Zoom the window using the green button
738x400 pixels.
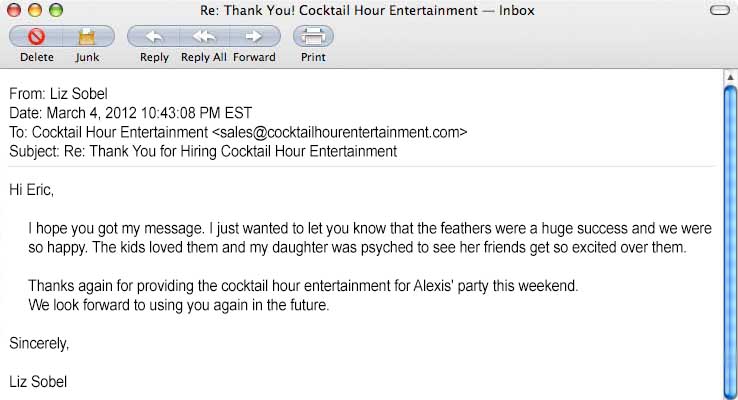pyautogui.click(x=55, y=11)
